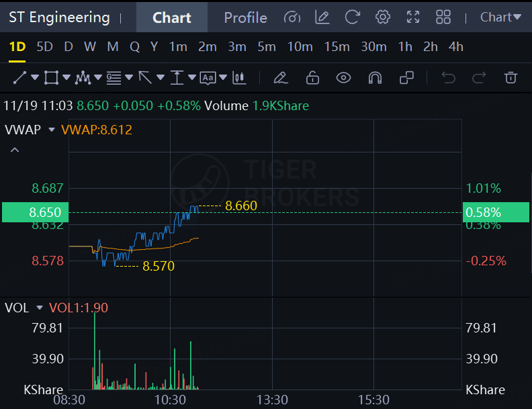This screenshot has width=532, height=409.
Task: Delete drawings with trash icon
Action: pos(511,78)
